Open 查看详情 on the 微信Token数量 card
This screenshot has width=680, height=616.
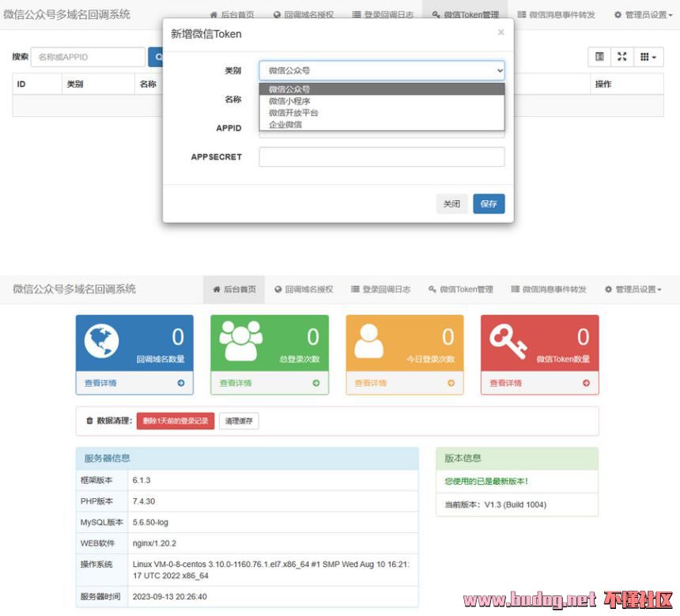(506, 383)
